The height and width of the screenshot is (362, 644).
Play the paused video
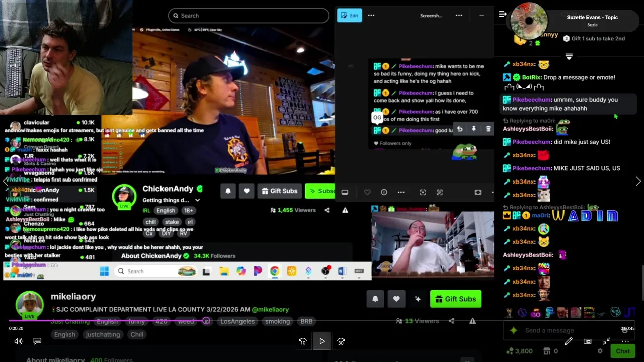coord(322,341)
